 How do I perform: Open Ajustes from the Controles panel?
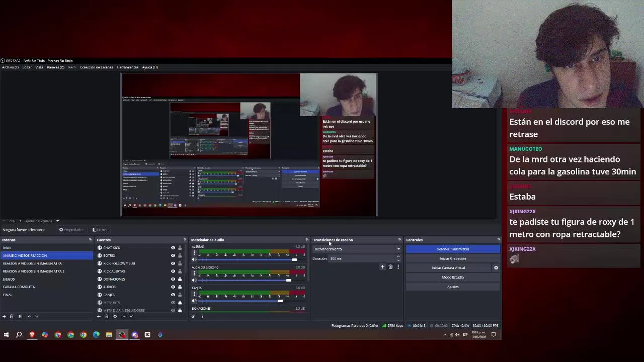click(x=453, y=287)
